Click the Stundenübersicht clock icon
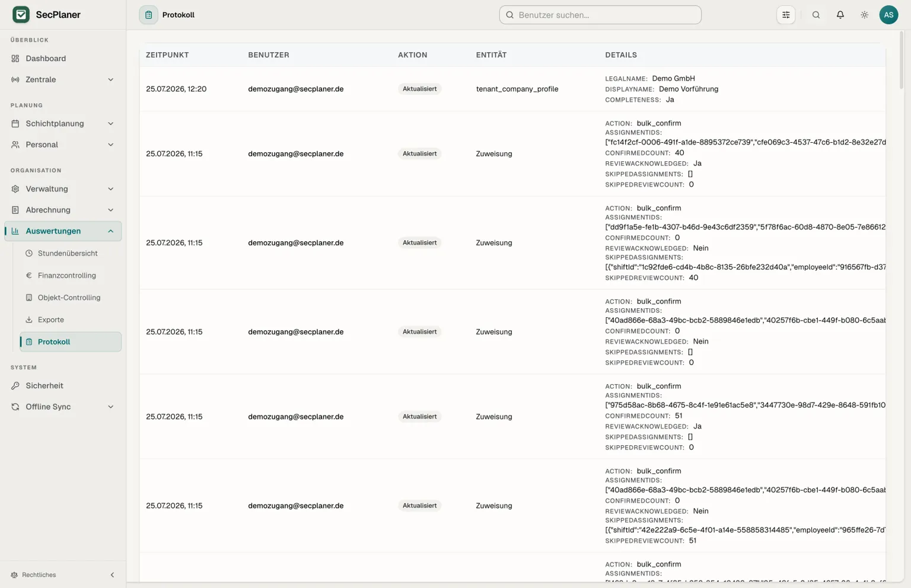 29,253
